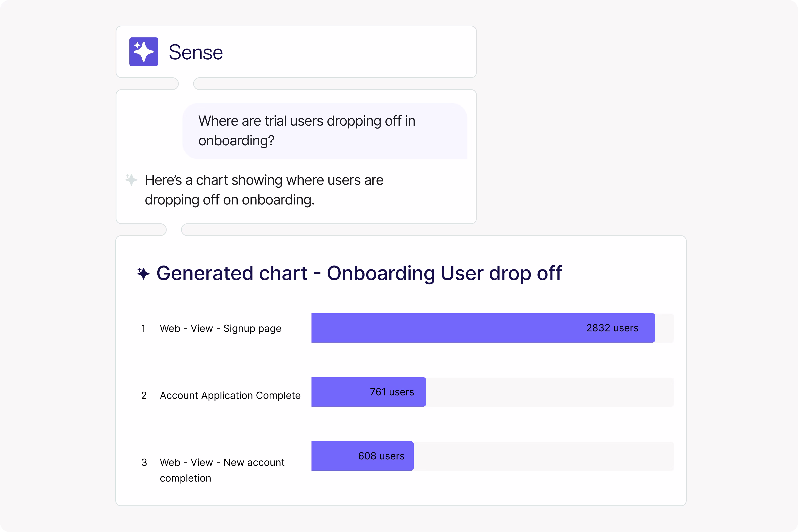798x532 pixels.
Task: Click the dark sparkle icon before Generated chart
Action: [x=143, y=273]
